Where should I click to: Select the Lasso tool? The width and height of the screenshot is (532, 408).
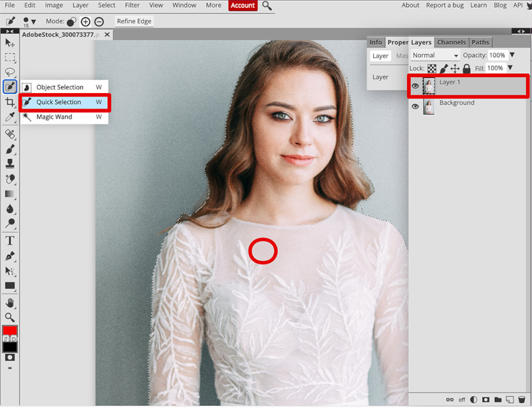click(9, 71)
